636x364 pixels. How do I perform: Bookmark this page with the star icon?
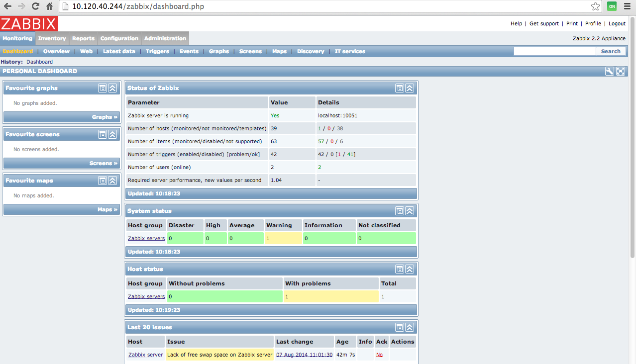click(x=596, y=6)
